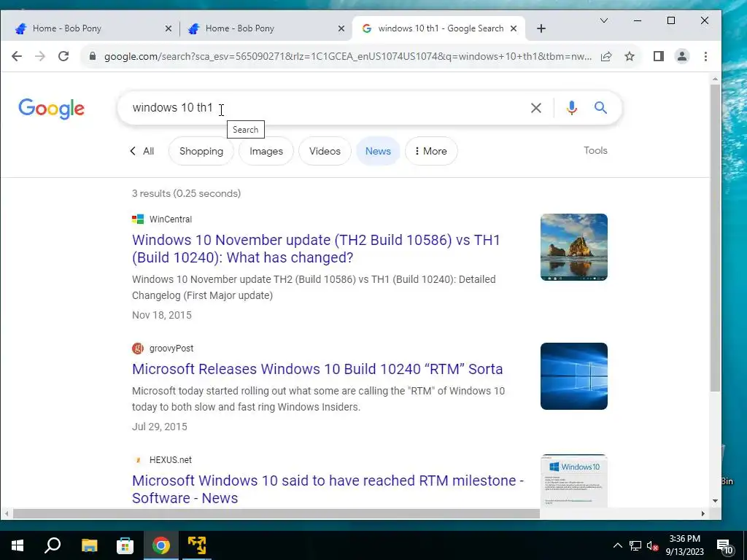Open the notification center icon
The image size is (747, 560).
[725, 546]
